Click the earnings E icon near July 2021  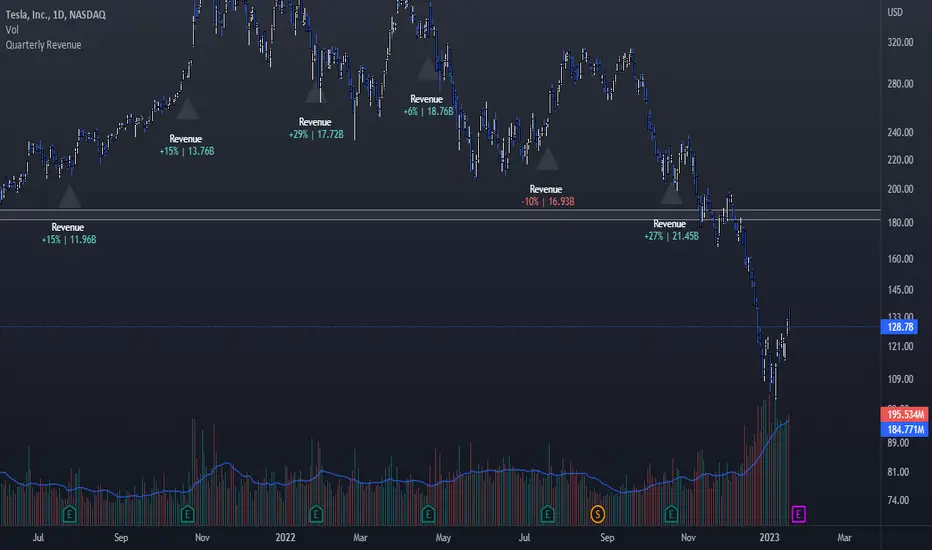[x=70, y=514]
